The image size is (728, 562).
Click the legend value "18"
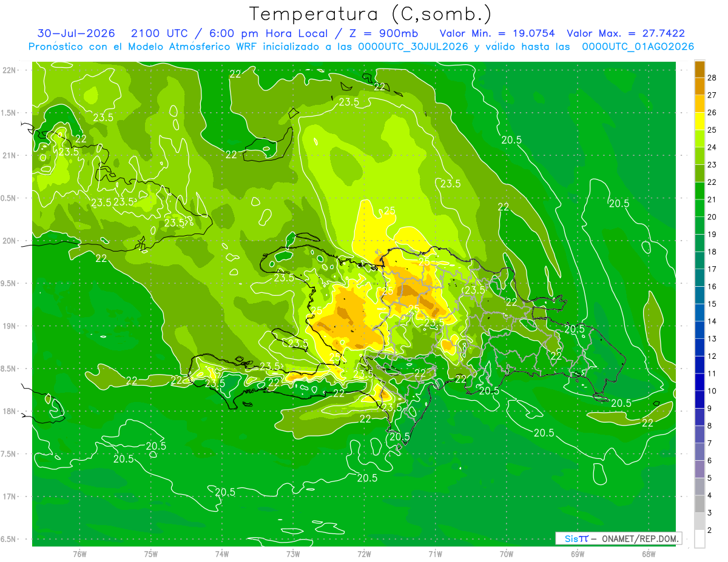click(712, 252)
